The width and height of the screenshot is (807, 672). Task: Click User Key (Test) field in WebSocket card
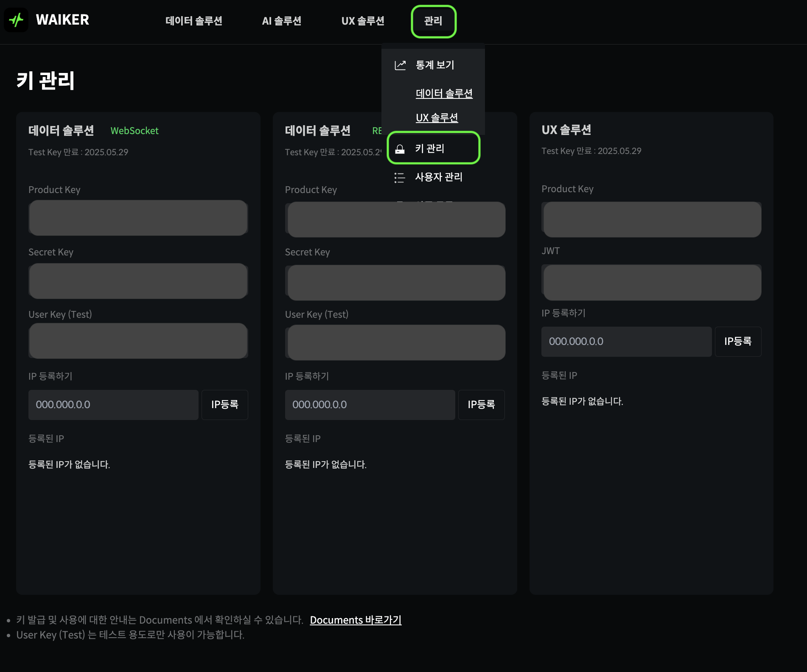tap(138, 341)
